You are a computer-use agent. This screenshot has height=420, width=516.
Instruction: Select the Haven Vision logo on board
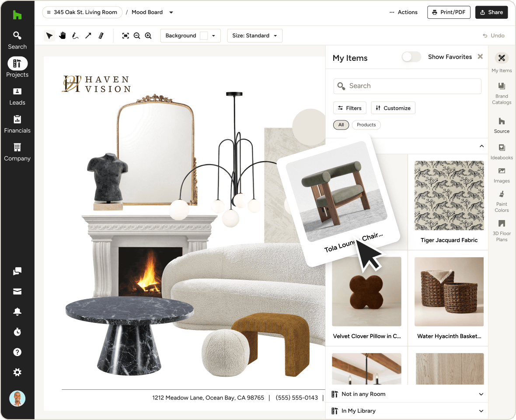click(x=96, y=84)
